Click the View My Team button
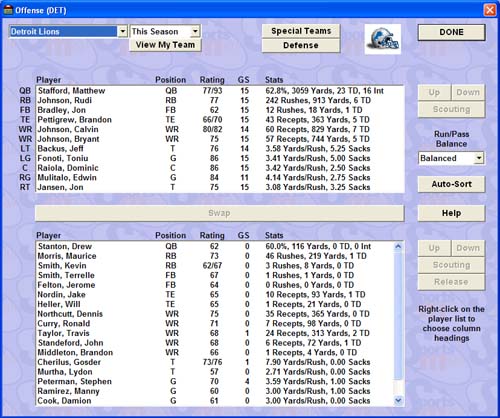The image size is (500, 418). (x=165, y=45)
